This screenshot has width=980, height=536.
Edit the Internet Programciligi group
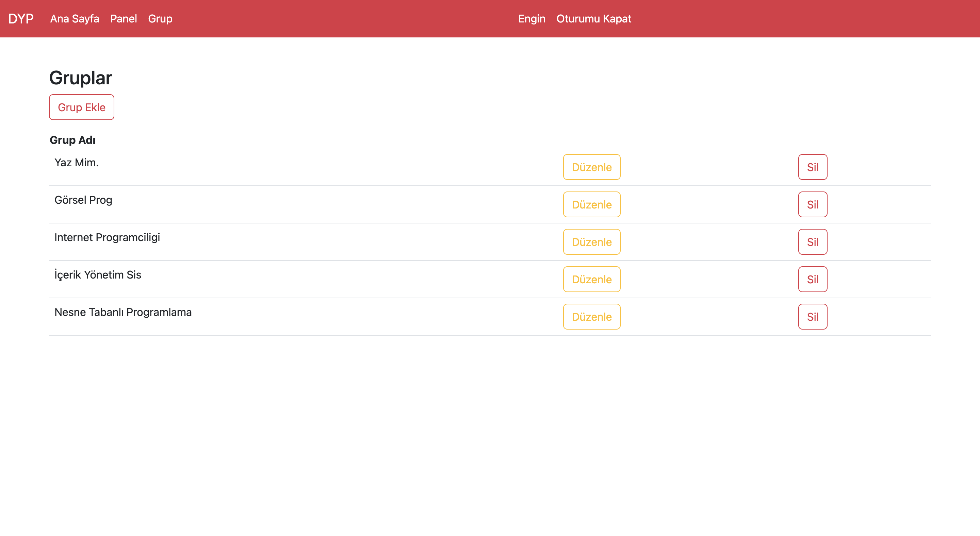point(591,242)
